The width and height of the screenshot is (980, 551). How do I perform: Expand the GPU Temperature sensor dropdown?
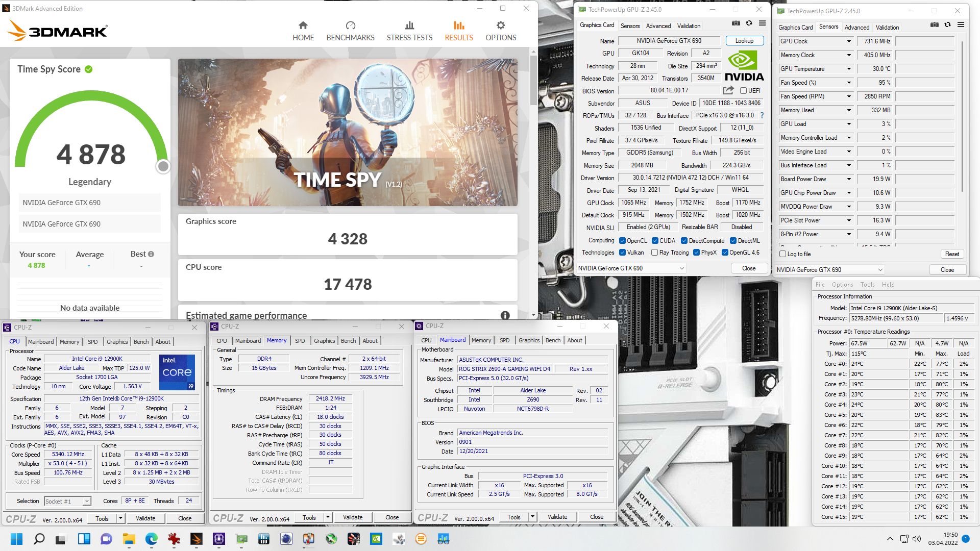pyautogui.click(x=849, y=69)
